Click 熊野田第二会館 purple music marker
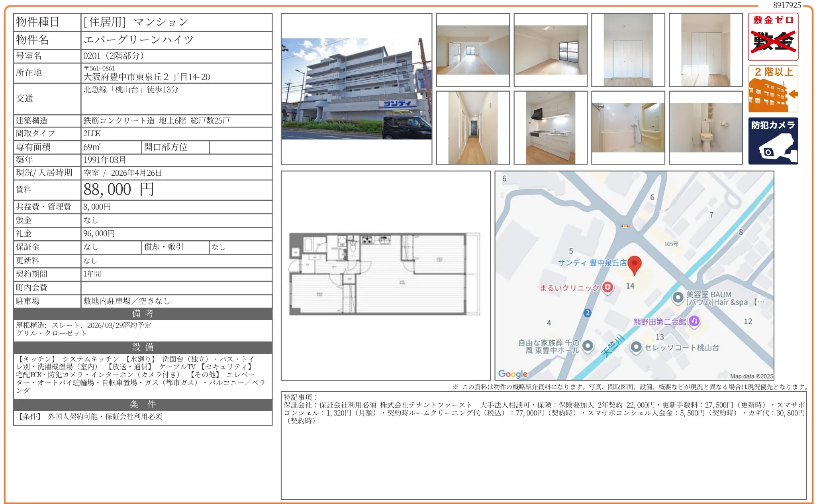Image resolution: width=819 pixels, height=504 pixels. 694,321
